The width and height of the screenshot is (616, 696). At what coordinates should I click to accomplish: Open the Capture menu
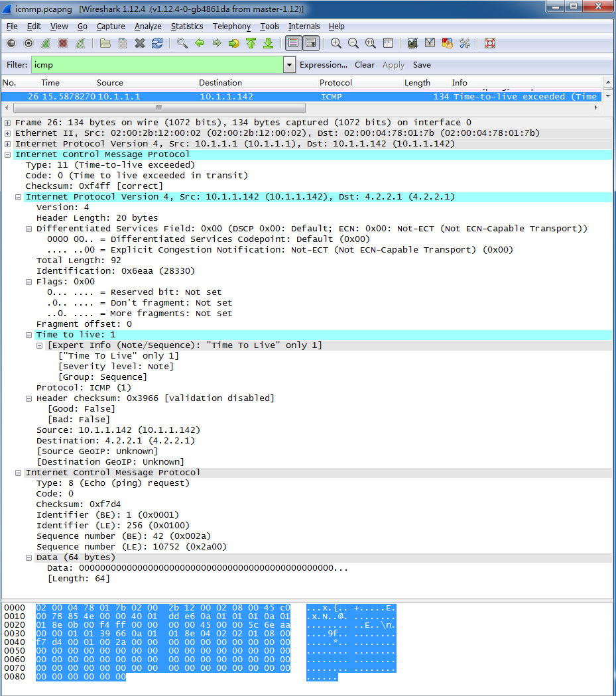pyautogui.click(x=111, y=27)
